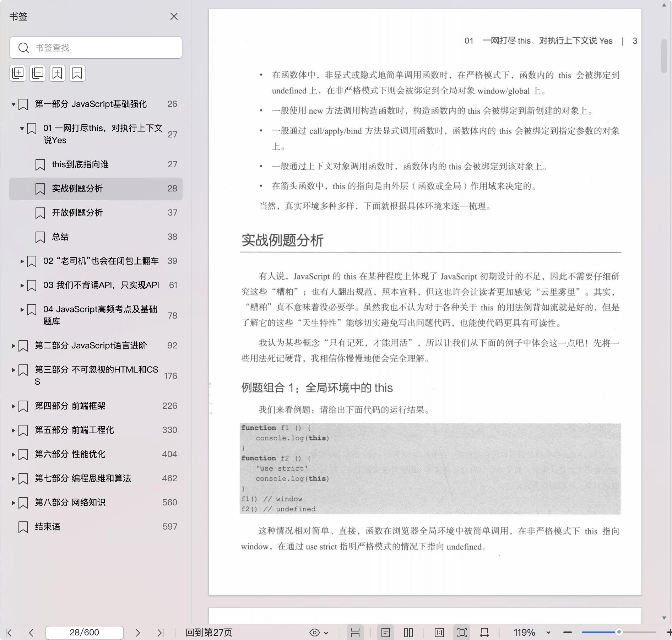Expand the 第二部分 JavaScript语言进阶 bookmark
This screenshot has width=672, height=640.
(13, 346)
